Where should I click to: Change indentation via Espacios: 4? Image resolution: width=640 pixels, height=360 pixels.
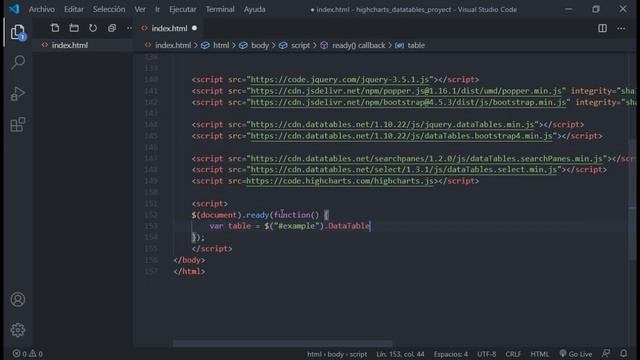coord(451,354)
